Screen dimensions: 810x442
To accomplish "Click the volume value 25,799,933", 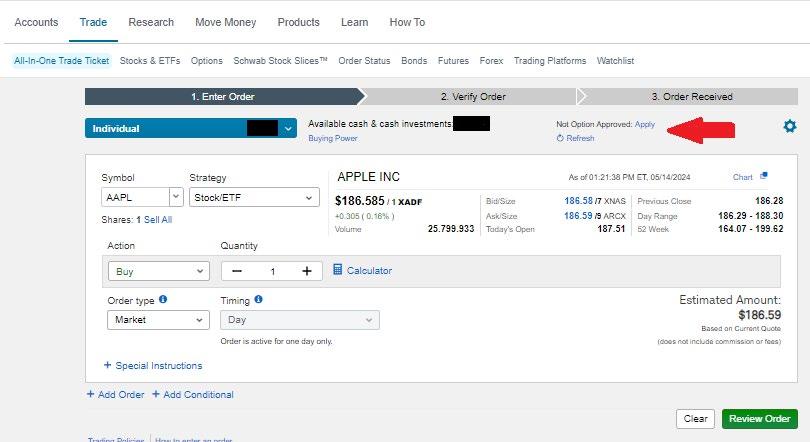I will pyautogui.click(x=450, y=229).
